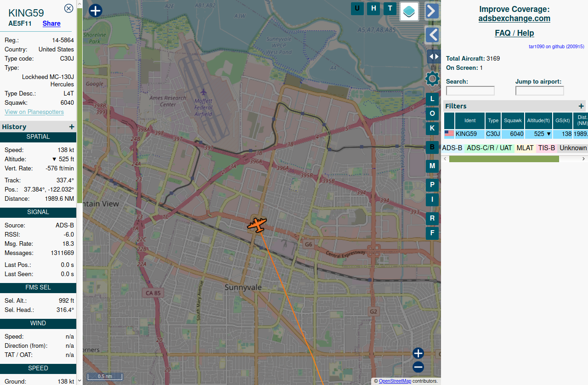This screenshot has width=588, height=385.
Task: Open the Share link for KING59
Action: click(x=51, y=23)
